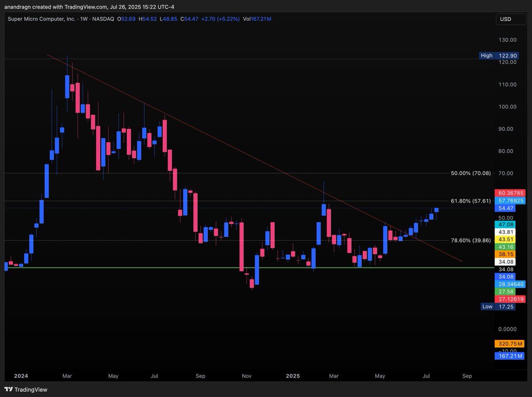
Task: Select the teal 47.08 price tag
Action: click(x=505, y=225)
